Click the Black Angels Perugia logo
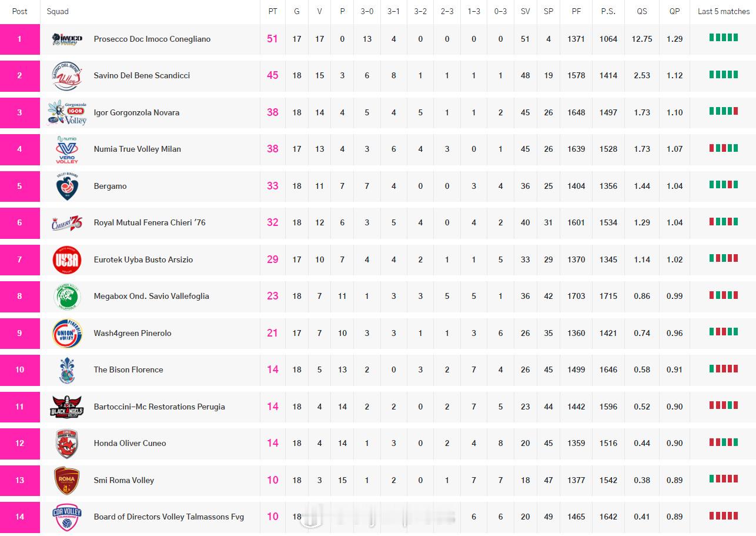This screenshot has width=756, height=536. click(x=66, y=407)
